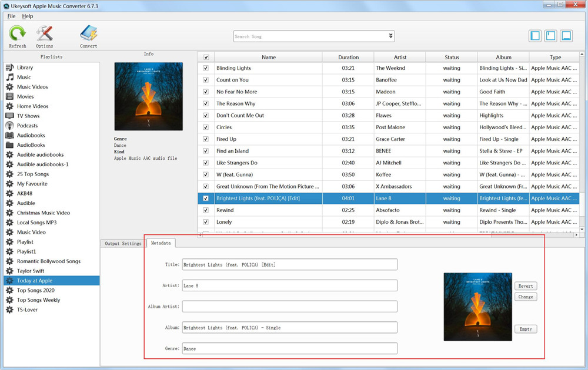Click the Album Artist input field
588x370 pixels.
(x=289, y=307)
